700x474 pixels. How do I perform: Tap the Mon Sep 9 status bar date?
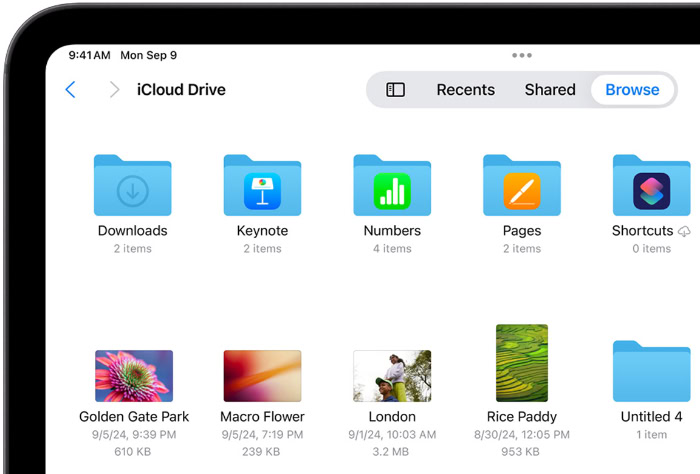149,55
